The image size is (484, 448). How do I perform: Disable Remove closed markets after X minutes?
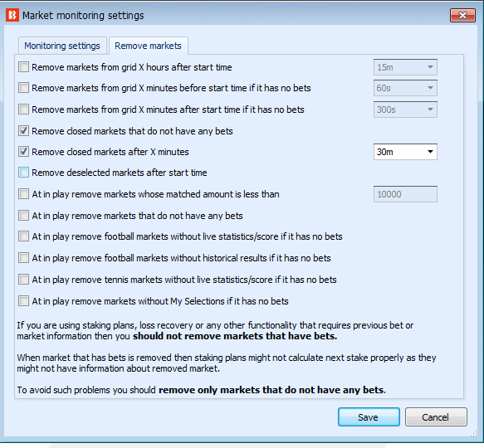23,152
